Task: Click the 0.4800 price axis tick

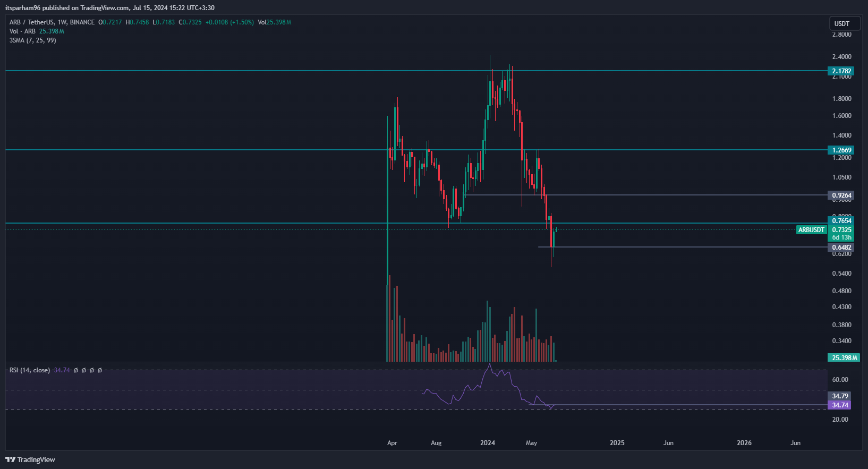Action: click(x=842, y=291)
